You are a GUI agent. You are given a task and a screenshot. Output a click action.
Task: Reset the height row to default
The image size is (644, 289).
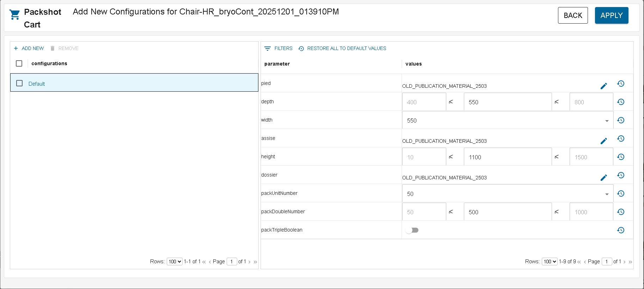621,157
